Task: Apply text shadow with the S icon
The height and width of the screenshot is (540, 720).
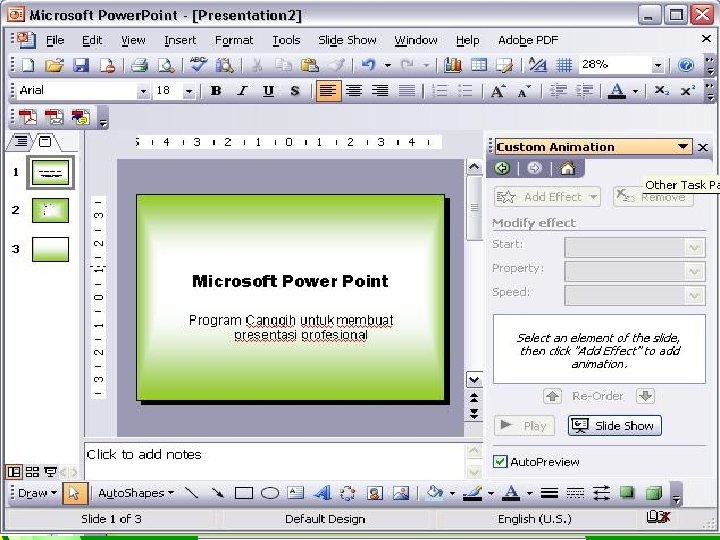Action: (295, 91)
